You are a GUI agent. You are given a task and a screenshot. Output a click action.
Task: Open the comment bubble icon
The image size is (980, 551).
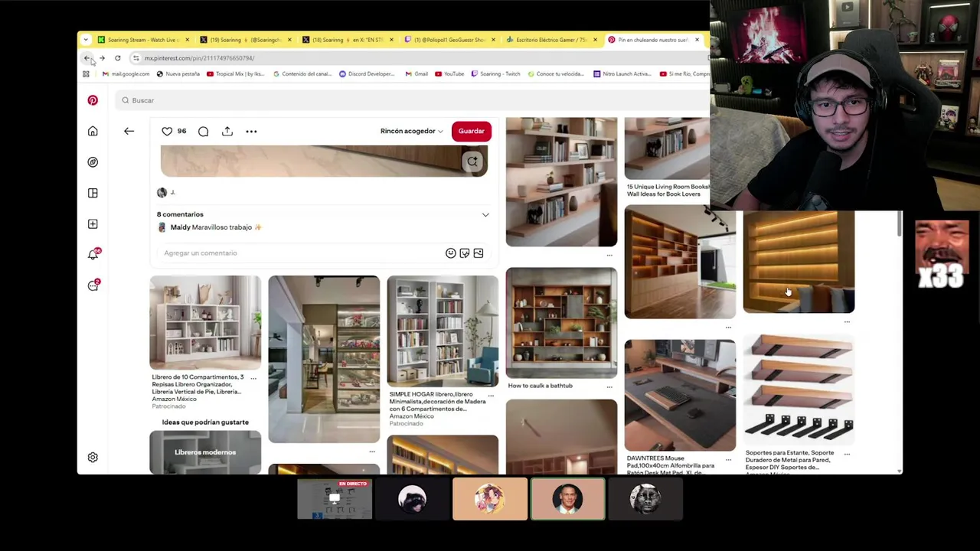pos(203,132)
